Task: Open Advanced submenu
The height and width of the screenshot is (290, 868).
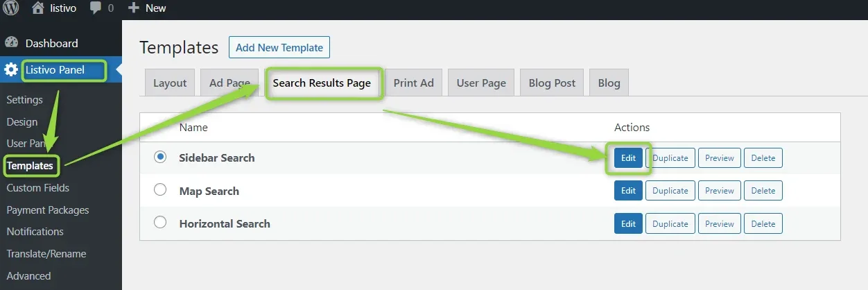Action: coord(28,276)
